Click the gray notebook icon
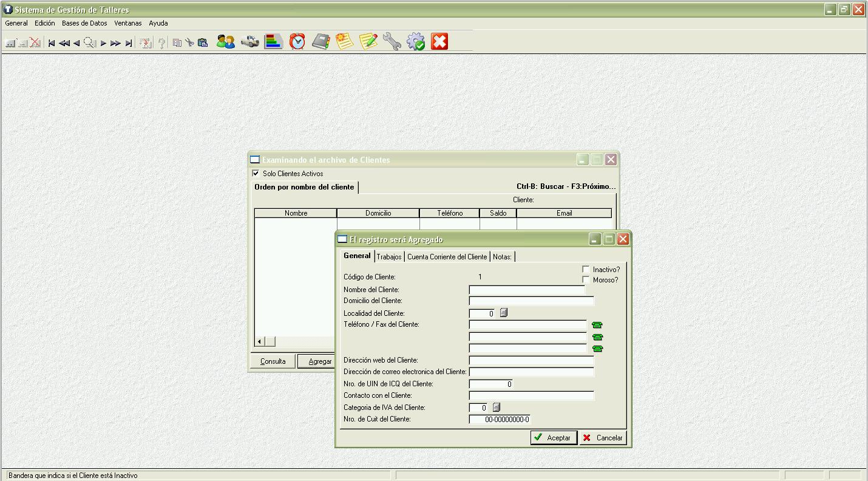The image size is (868, 481). click(x=320, y=41)
